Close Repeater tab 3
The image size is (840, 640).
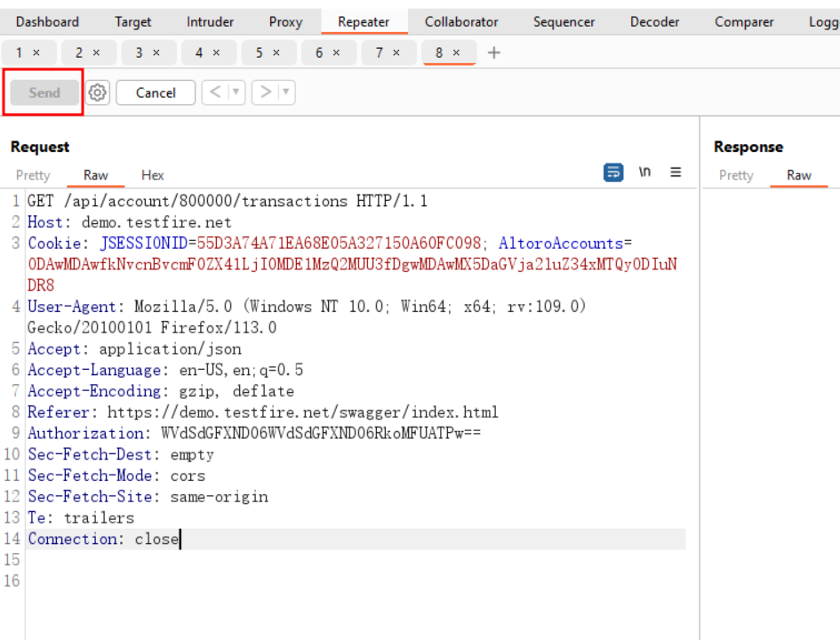157,53
